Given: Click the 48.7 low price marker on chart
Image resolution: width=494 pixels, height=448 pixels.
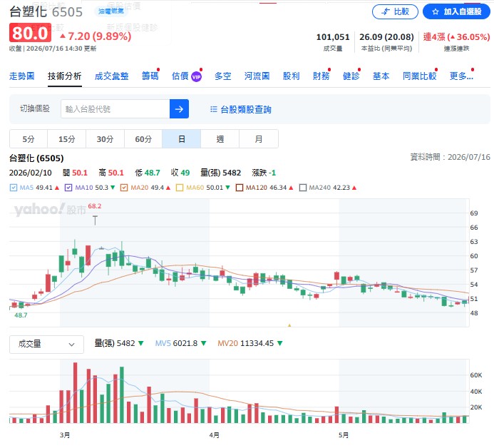Looking at the screenshot, I should pos(21,315).
